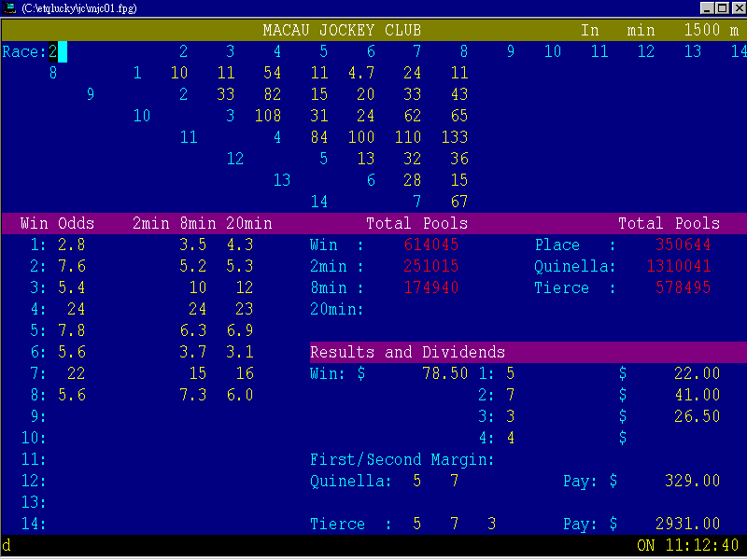This screenshot has width=747, height=560.
Task: Close the mjc01.fpg window
Action: [737, 7]
